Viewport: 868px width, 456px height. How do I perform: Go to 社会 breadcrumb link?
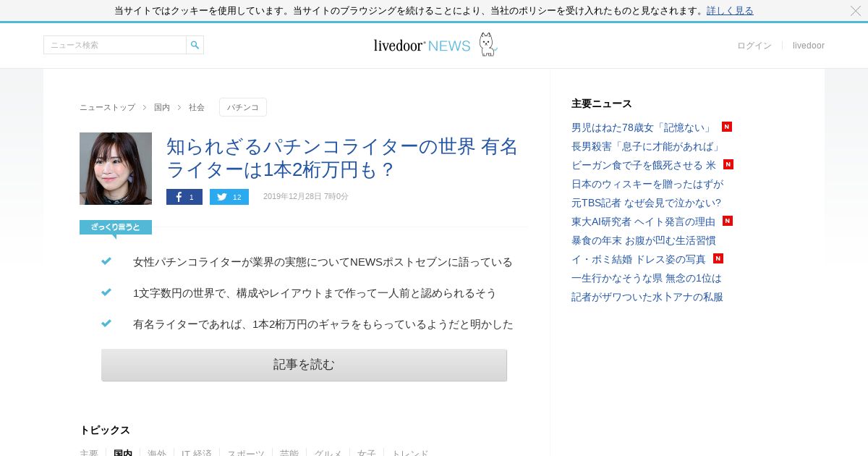tap(197, 107)
